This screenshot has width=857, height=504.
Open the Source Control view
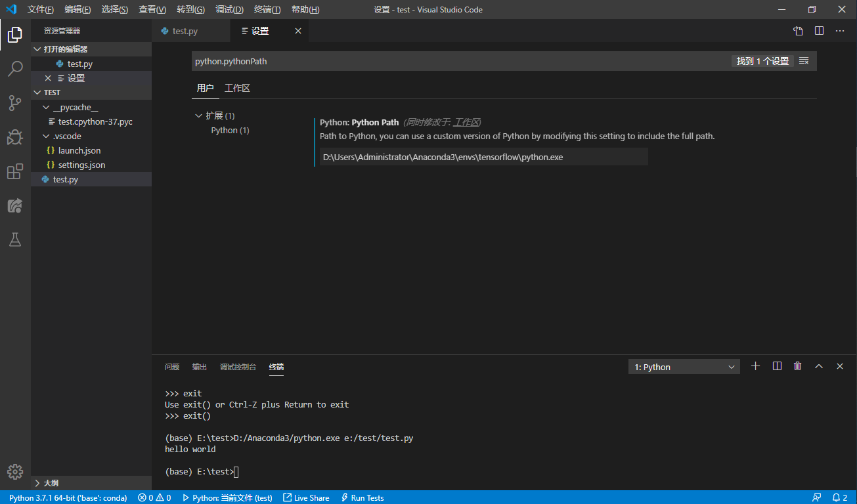(15, 103)
